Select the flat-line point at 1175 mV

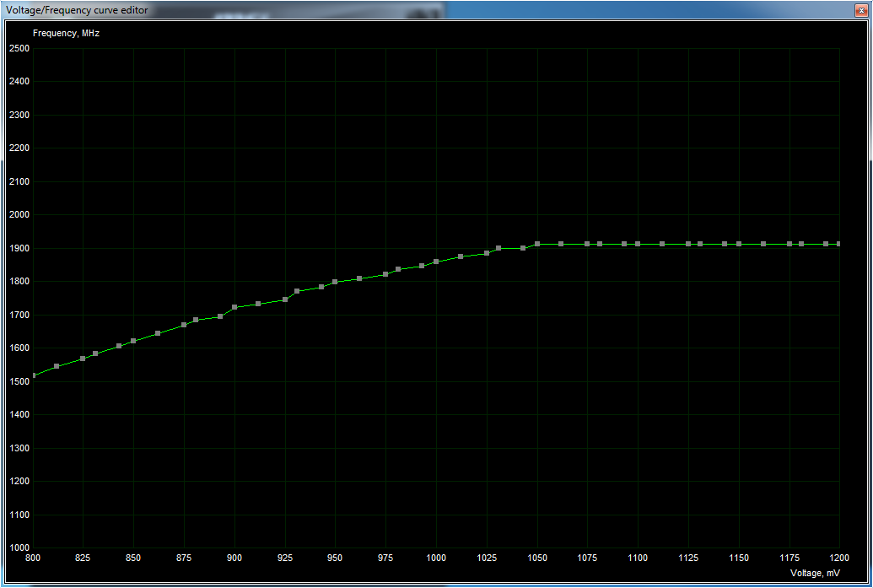(789, 244)
